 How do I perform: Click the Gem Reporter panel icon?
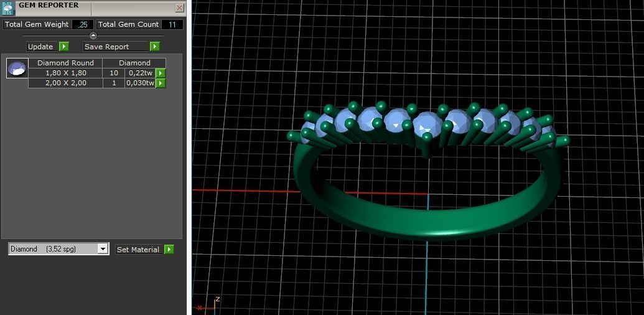click(x=8, y=8)
